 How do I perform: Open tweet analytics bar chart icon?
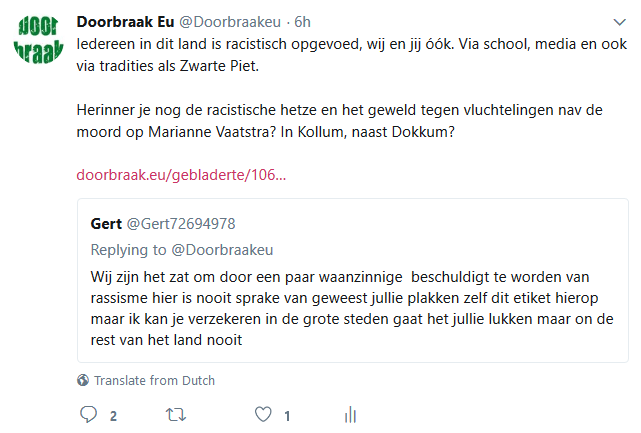pyautogui.click(x=350, y=415)
